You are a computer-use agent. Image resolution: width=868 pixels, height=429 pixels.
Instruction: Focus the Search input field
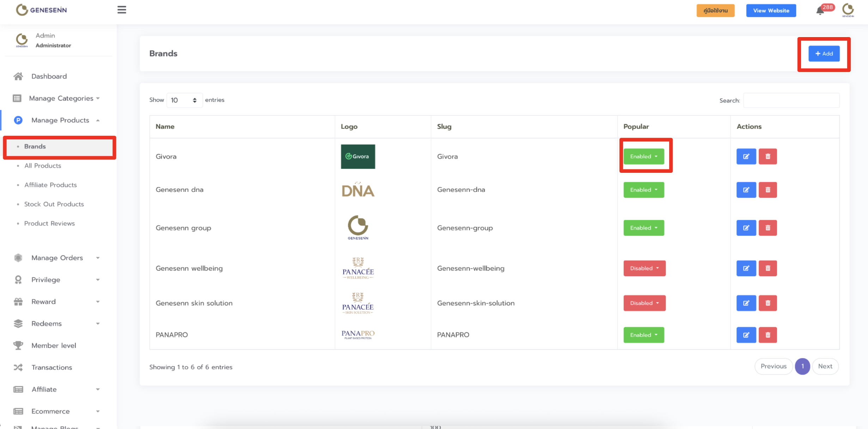(x=791, y=101)
